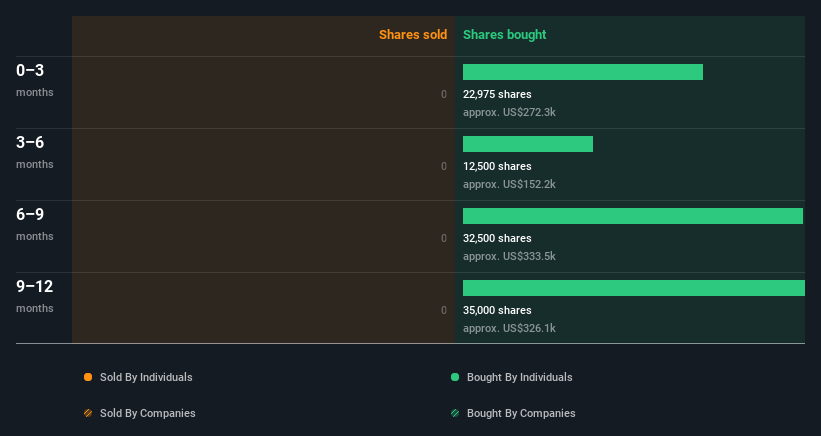Viewport: 821px width, 436px height.
Task: Click the 0–3 months row label
Action: tap(35, 80)
